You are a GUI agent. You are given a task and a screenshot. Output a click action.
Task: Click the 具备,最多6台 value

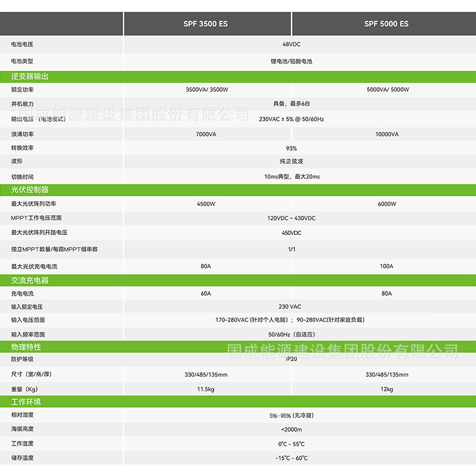coord(292,104)
